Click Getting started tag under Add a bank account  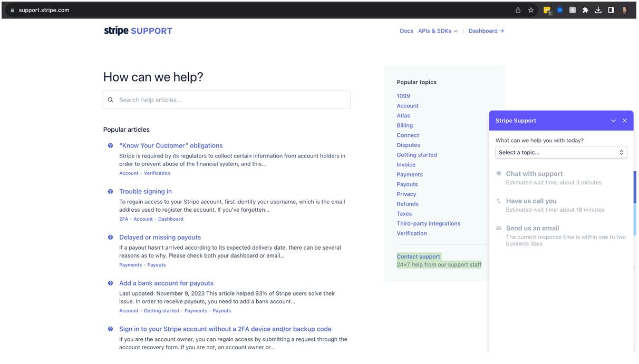(x=161, y=311)
